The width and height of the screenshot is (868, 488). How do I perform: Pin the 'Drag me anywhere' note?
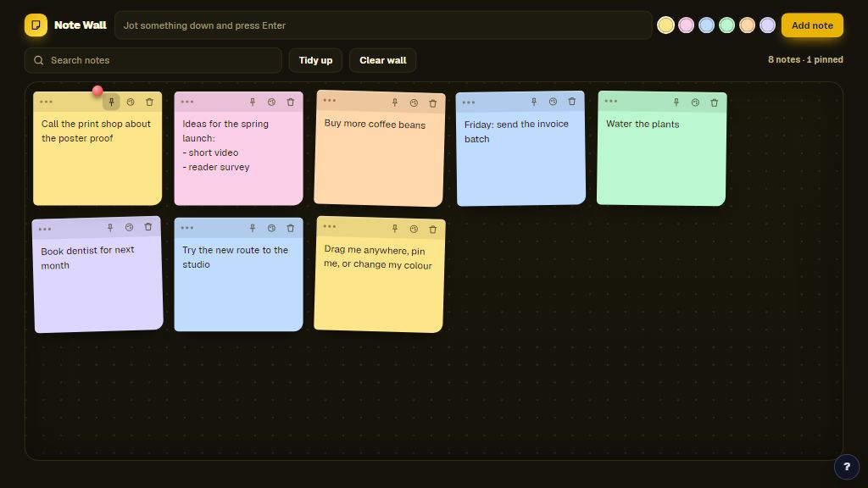395,229
